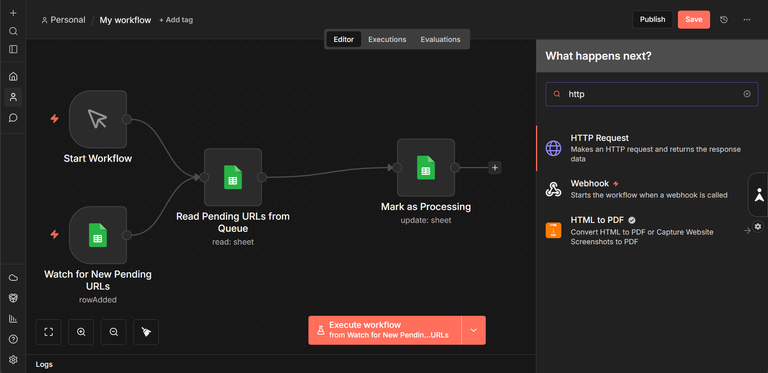Screen dimensions: 768x373
Task: Click the Publish button
Action: click(652, 20)
